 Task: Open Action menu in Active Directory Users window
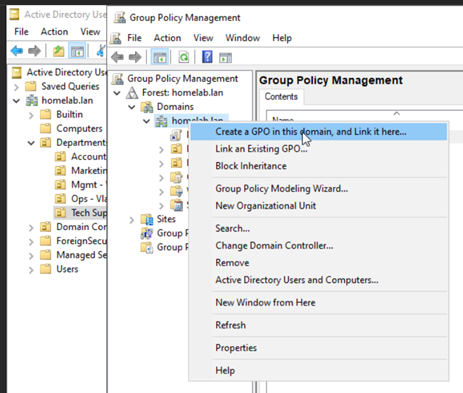[54, 32]
